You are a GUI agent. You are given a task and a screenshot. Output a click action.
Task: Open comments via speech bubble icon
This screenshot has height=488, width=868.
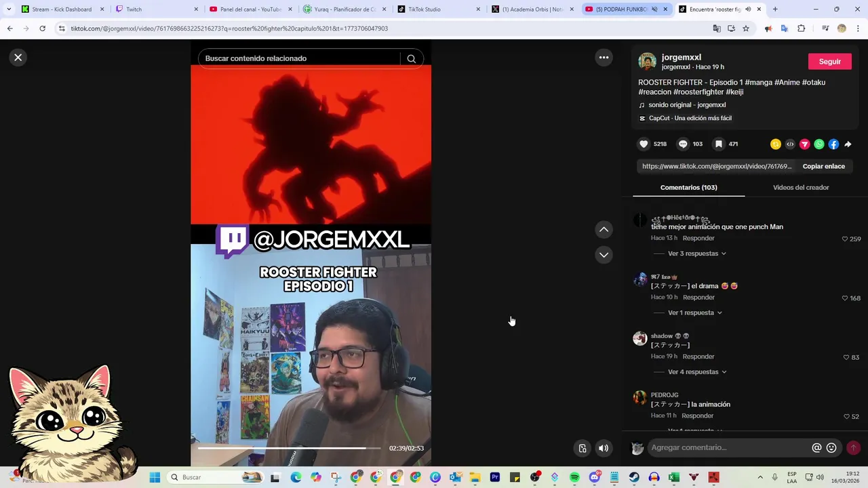pos(683,144)
